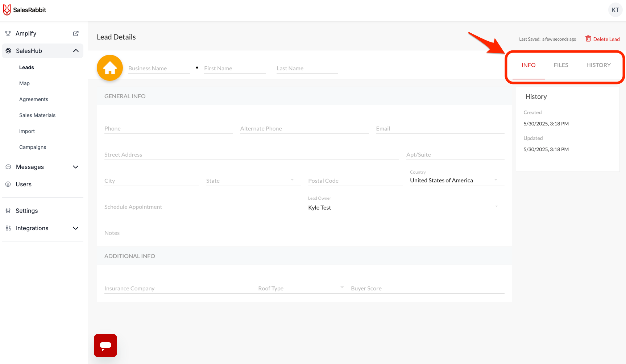626x364 pixels.
Task: Focus the Last Name field
Action: point(307,68)
